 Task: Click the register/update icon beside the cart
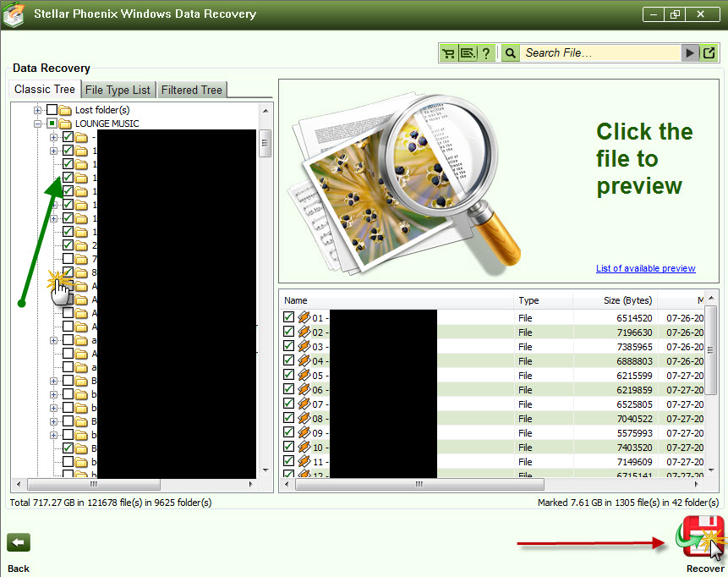pos(468,53)
